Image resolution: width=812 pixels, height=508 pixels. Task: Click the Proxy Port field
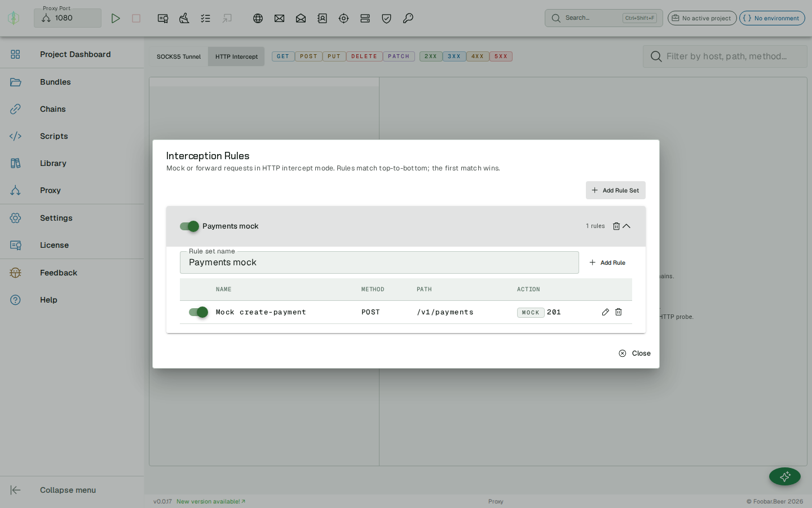[x=68, y=18]
